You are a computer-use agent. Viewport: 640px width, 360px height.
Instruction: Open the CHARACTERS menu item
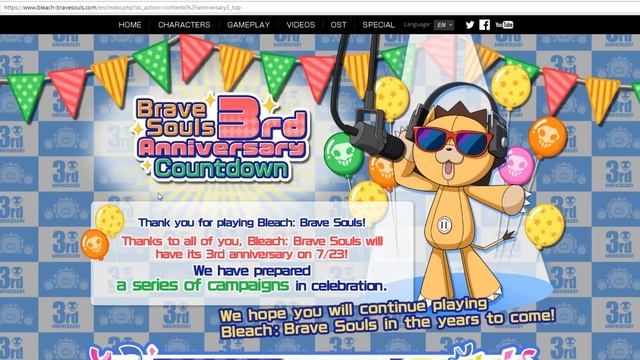point(184,25)
